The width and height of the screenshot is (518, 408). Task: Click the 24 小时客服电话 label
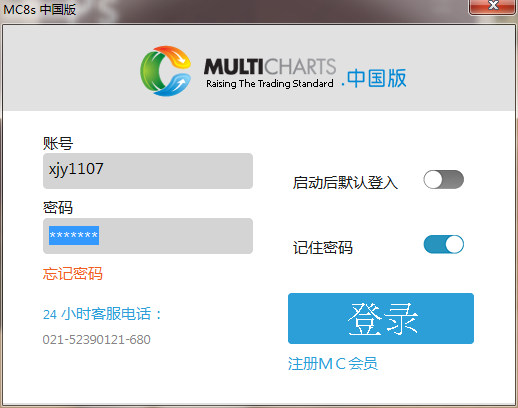(x=102, y=314)
